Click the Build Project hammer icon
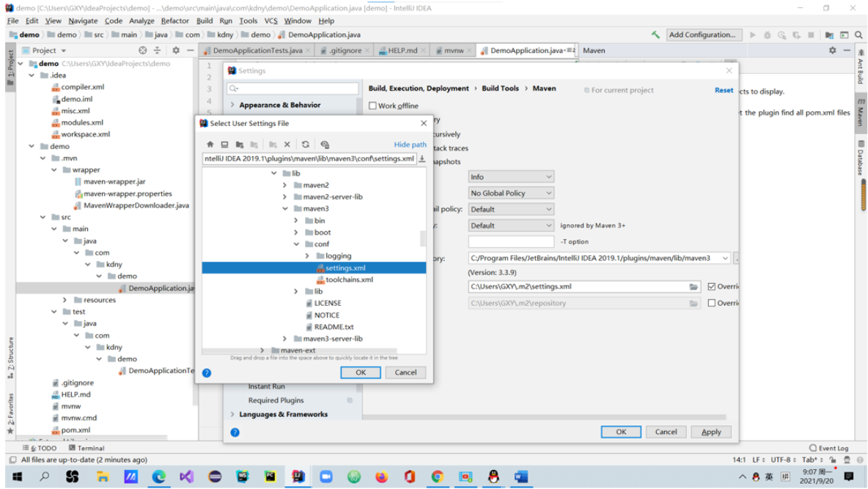Screen dimensions: 868x489 coord(655,34)
